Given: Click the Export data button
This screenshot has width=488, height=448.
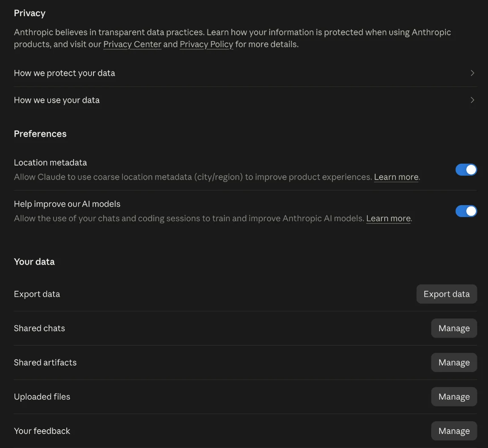Looking at the screenshot, I should point(447,294).
